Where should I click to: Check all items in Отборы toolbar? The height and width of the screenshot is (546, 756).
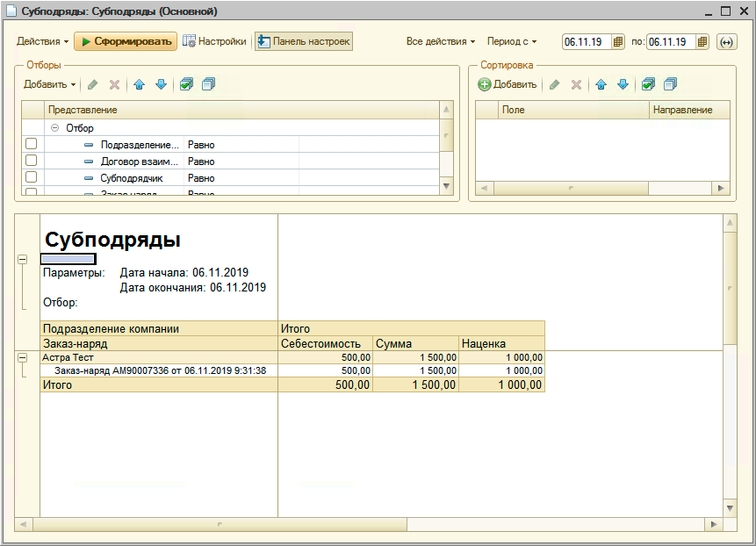click(186, 84)
